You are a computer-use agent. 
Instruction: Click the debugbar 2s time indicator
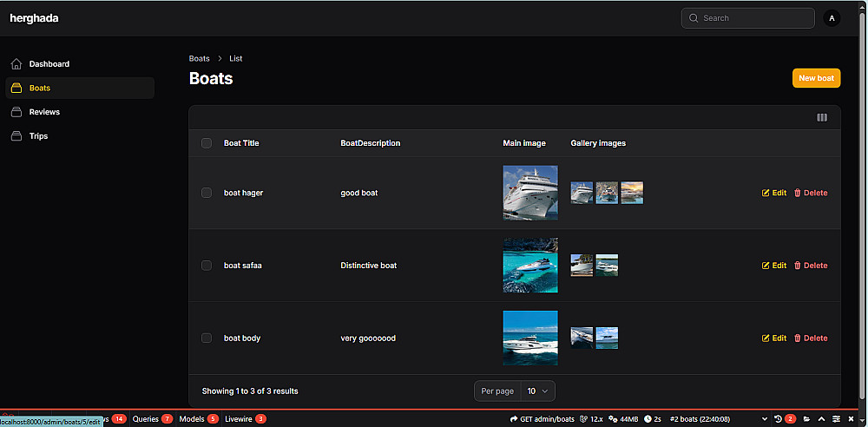(x=653, y=419)
